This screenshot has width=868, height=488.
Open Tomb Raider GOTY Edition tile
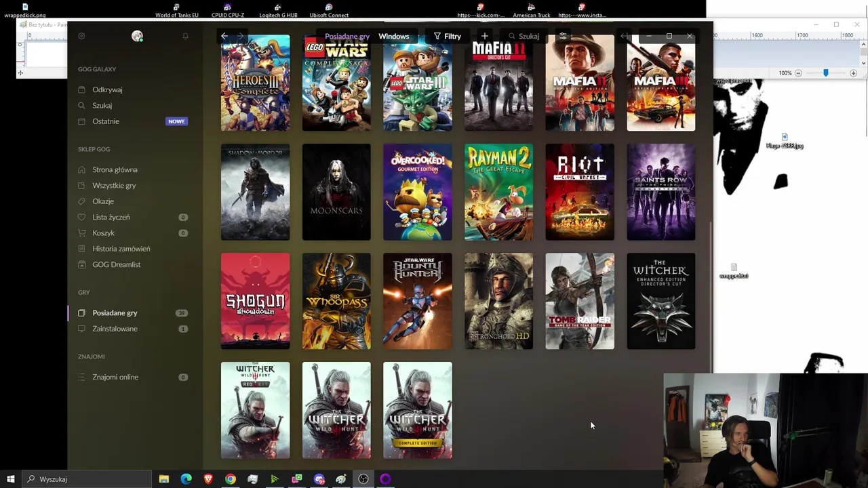click(580, 301)
